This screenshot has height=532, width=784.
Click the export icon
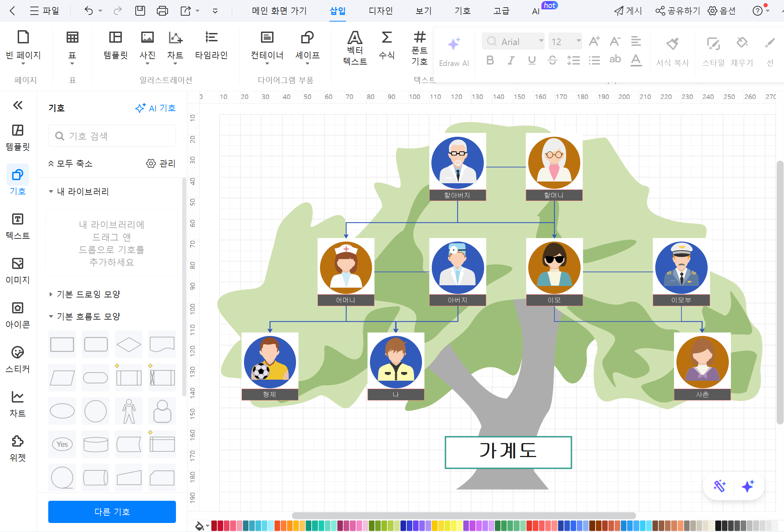pos(186,11)
